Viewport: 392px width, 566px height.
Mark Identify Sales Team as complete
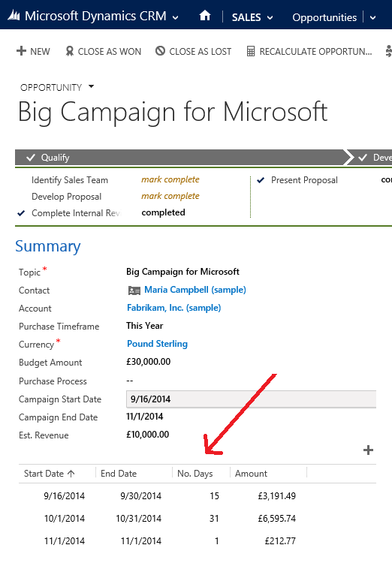(x=170, y=179)
